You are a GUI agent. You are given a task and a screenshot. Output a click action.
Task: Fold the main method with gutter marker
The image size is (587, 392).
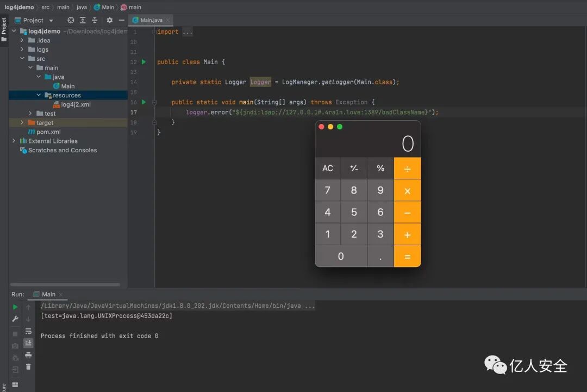click(154, 102)
